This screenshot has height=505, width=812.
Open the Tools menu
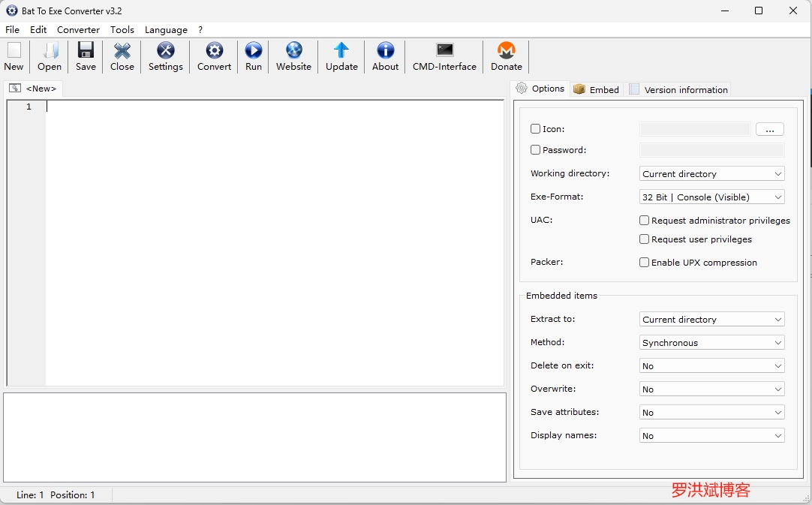122,29
